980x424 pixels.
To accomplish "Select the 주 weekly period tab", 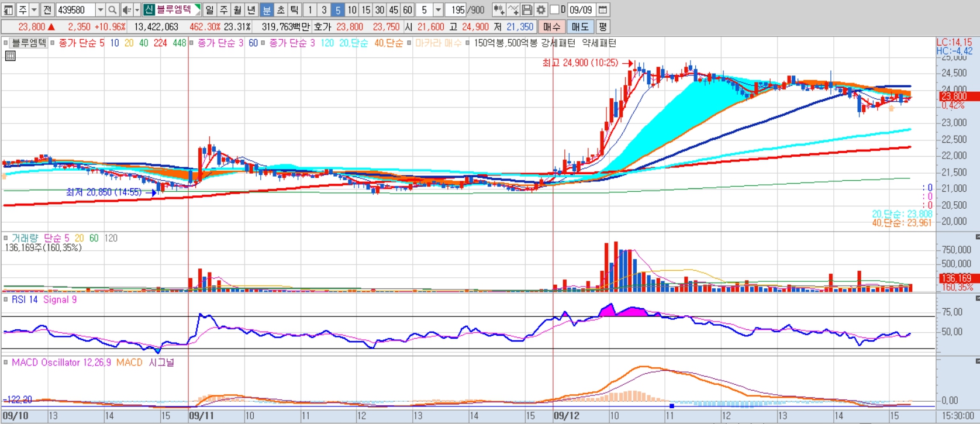I will pyautogui.click(x=223, y=10).
